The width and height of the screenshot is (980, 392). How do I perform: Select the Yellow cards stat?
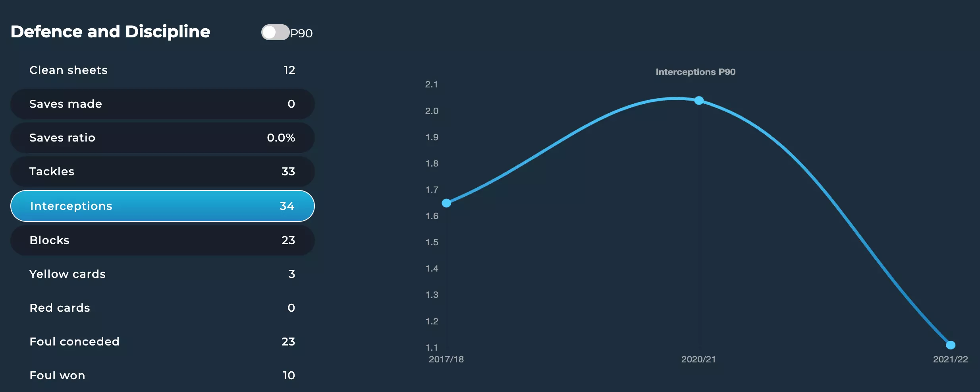click(x=162, y=274)
